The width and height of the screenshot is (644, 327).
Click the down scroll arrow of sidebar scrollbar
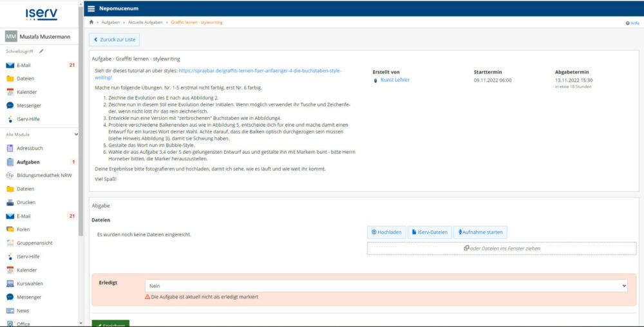80,323
